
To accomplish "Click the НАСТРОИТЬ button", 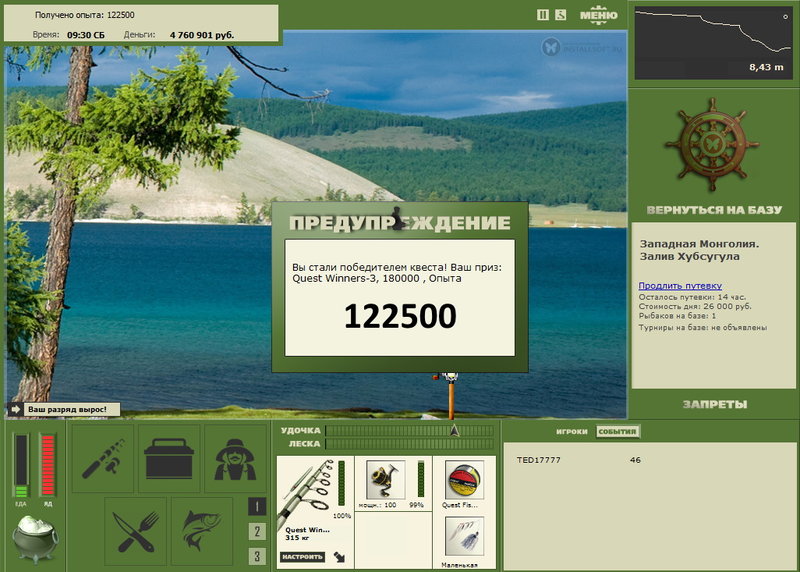I will (302, 557).
